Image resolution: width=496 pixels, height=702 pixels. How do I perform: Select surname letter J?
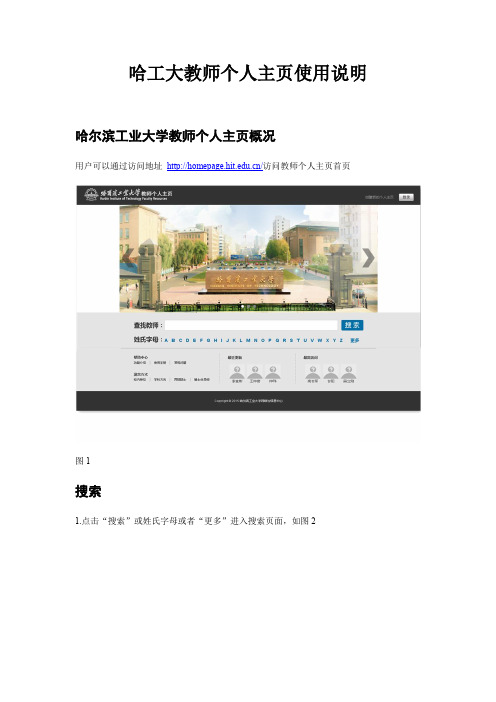click(227, 340)
